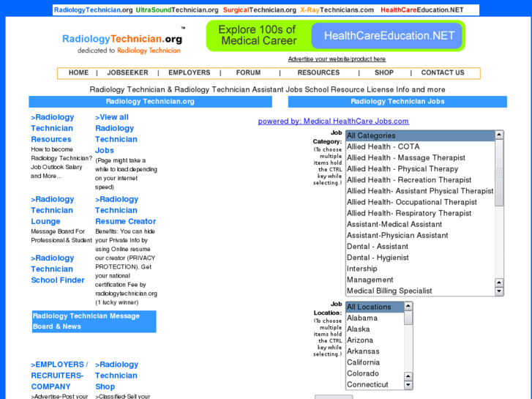
Task: Select 'Allied Health- Occupational Therapist' category
Action: [x=420, y=202]
